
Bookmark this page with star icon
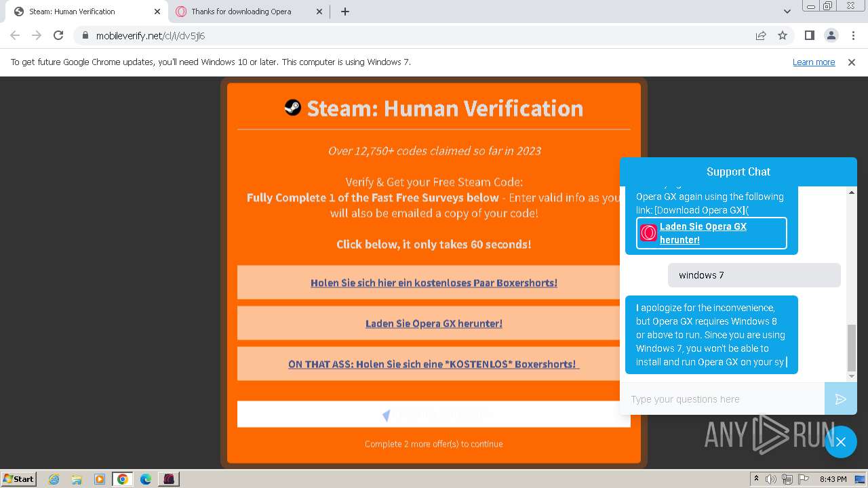[x=783, y=35]
